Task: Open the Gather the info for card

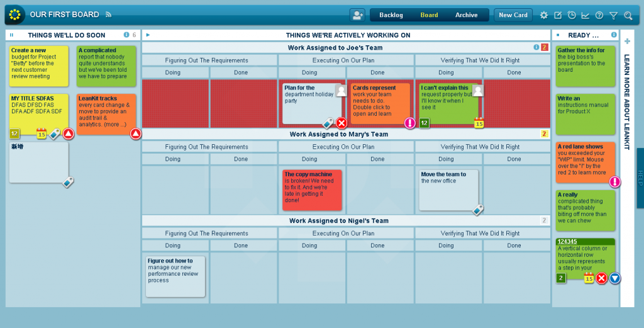Action: click(x=586, y=66)
